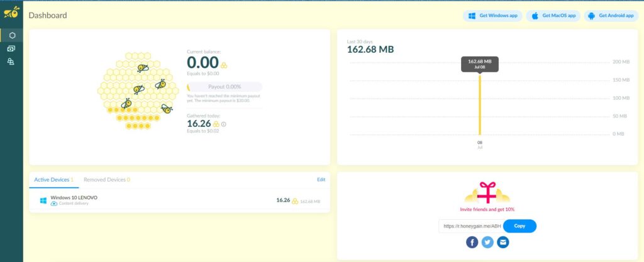Viewport: 644px width, 262px height.
Task: Click info icon next to Gathered today
Action: (x=223, y=124)
